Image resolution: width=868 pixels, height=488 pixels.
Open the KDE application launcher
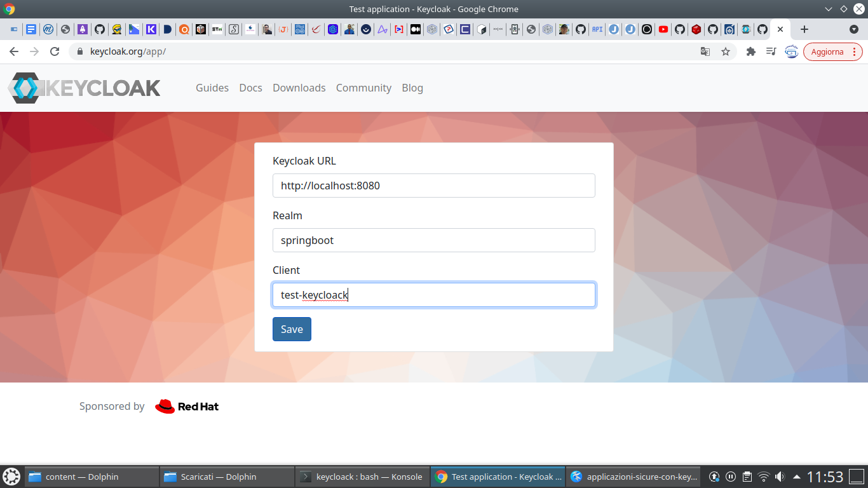(x=11, y=477)
